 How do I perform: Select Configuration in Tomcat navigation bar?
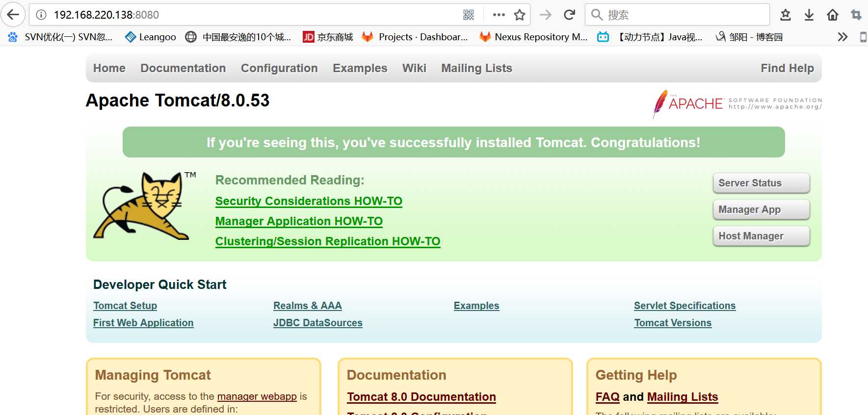point(279,68)
